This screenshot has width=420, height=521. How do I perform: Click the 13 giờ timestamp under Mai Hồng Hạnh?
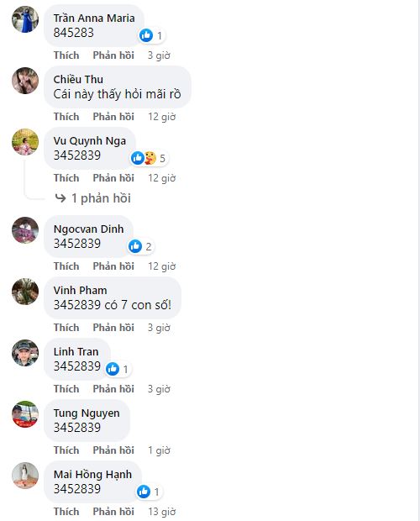[x=161, y=512]
